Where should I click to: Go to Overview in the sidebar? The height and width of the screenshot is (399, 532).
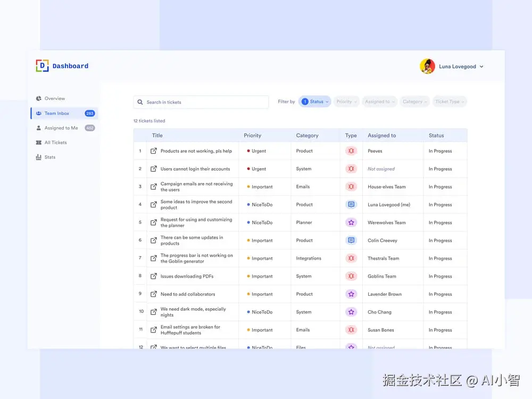click(54, 98)
